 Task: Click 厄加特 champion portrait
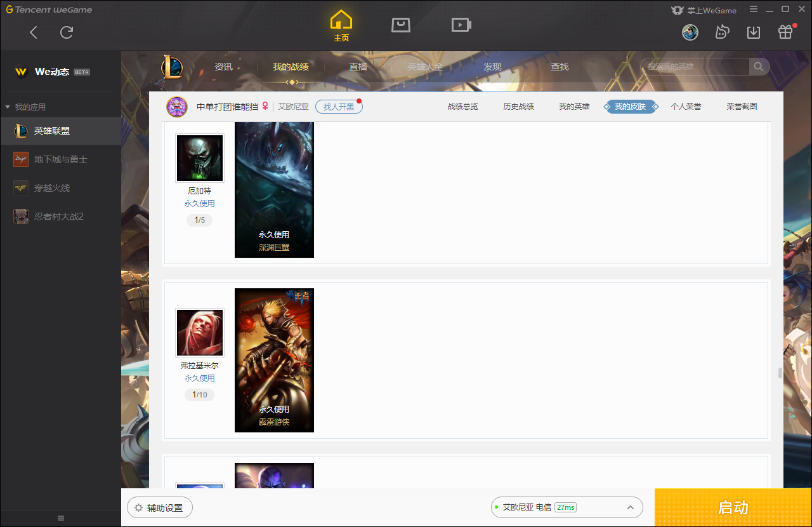[x=200, y=158]
